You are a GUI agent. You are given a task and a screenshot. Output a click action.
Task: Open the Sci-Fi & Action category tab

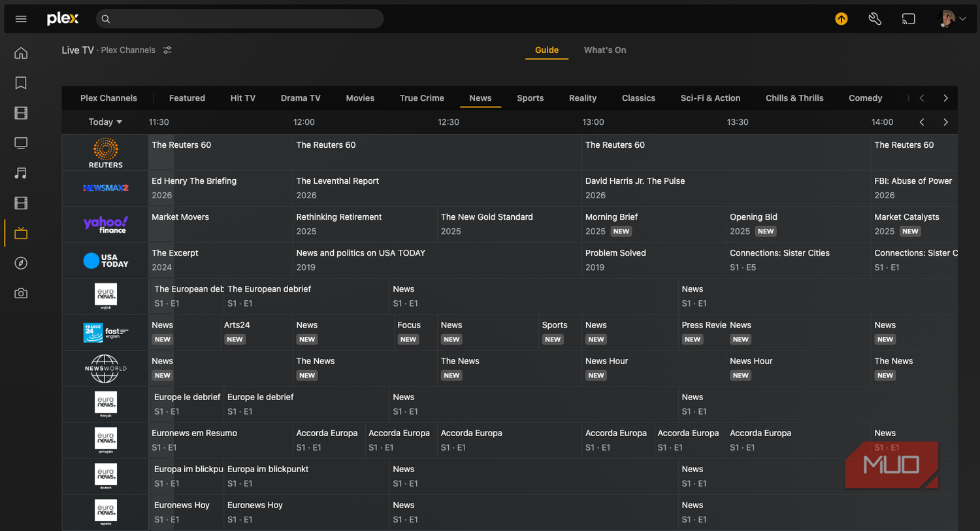(x=710, y=98)
